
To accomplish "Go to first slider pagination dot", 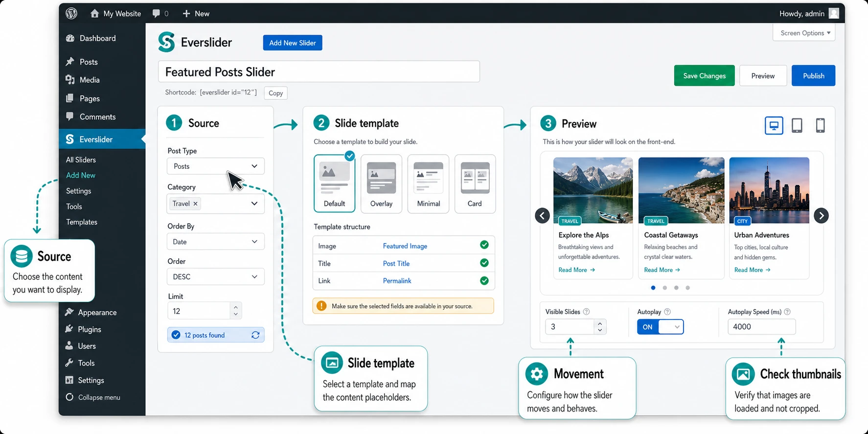I will pyautogui.click(x=653, y=288).
